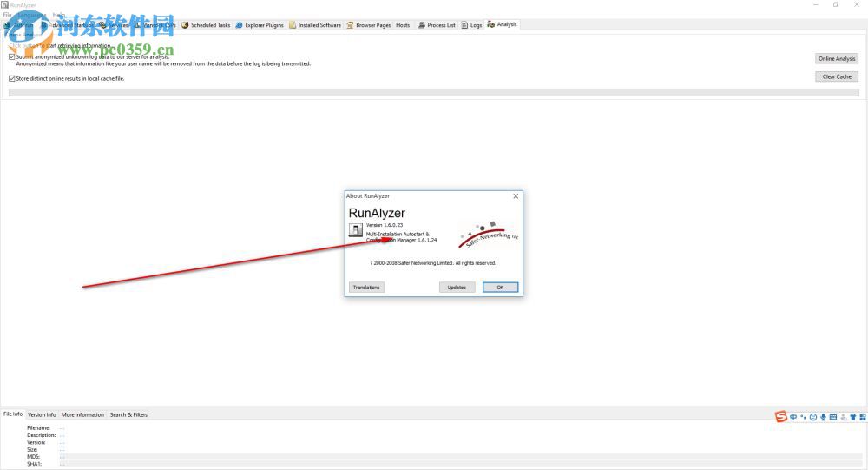The height and width of the screenshot is (470, 868).
Task: Switch the punctuation mode icon in the IME bar
Action: point(803,417)
